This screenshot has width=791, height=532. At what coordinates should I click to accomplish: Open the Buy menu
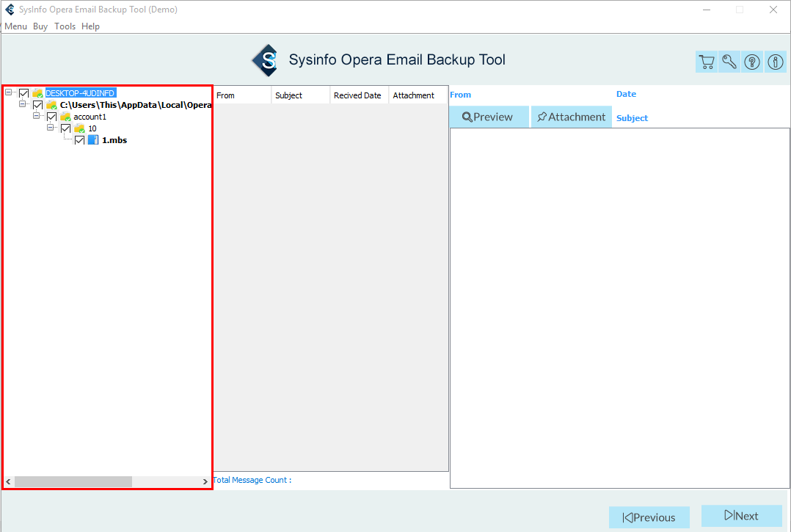[x=40, y=26]
